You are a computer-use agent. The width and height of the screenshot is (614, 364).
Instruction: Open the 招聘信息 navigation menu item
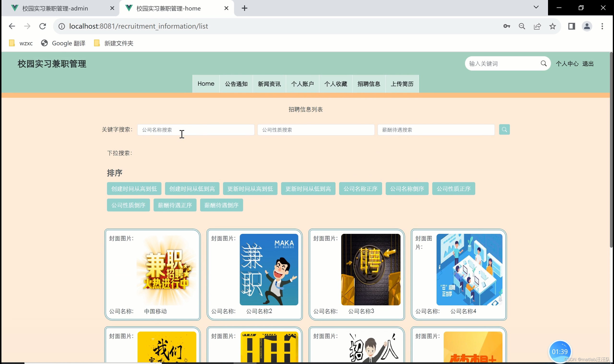click(x=369, y=84)
